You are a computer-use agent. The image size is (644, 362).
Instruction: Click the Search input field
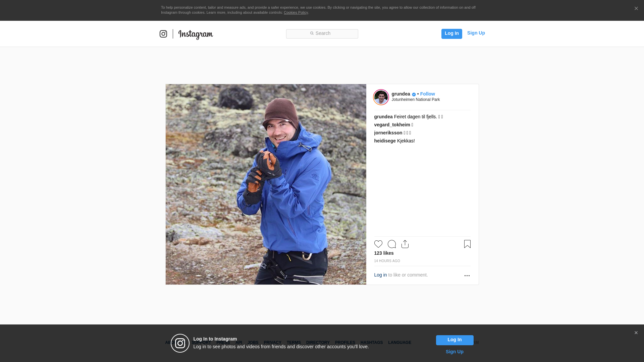click(322, 34)
